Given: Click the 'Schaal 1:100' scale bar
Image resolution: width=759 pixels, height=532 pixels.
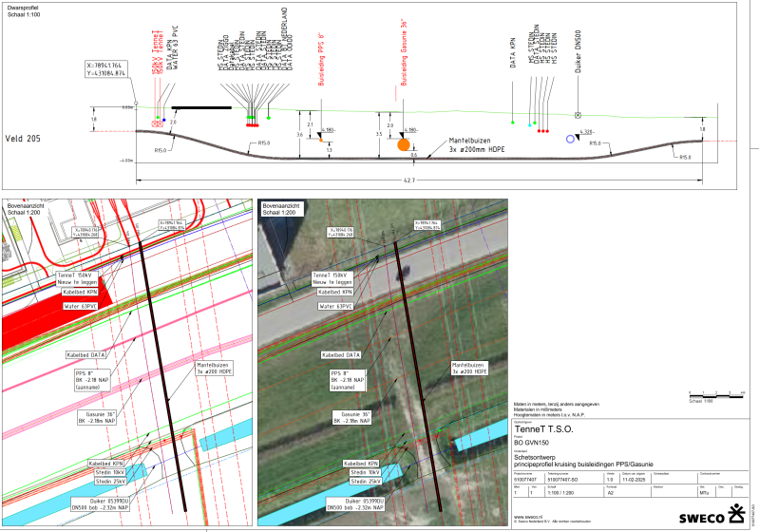Looking at the screenshot, I should pos(716,396).
